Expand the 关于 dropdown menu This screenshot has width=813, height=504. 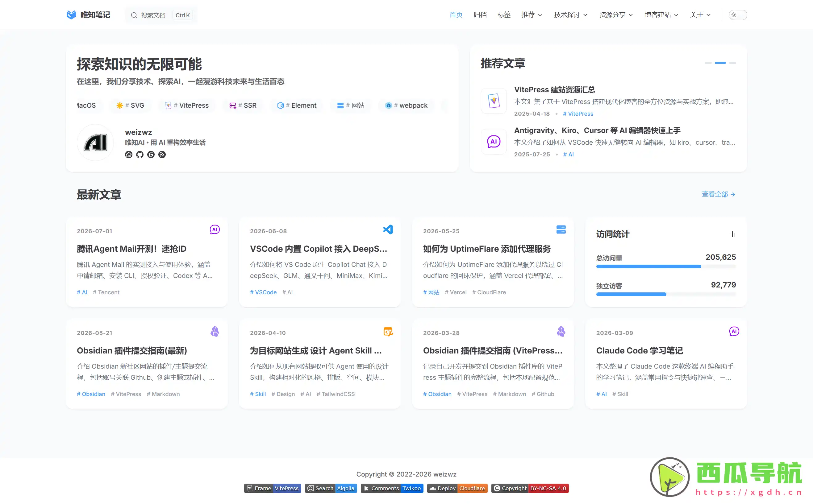[700, 15]
